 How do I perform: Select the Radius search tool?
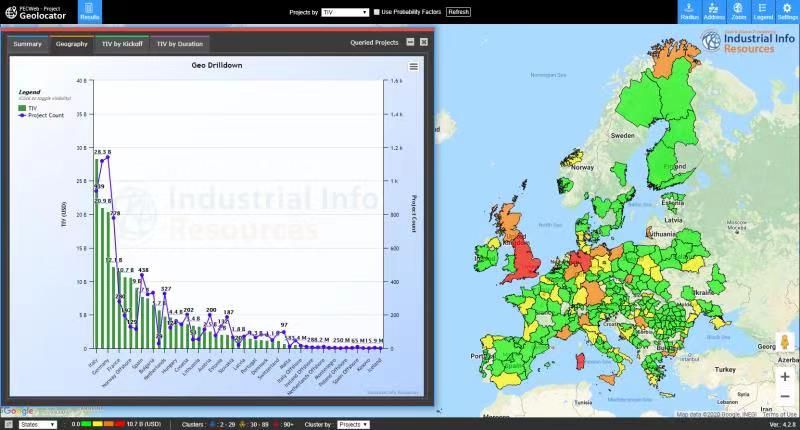(x=690, y=12)
